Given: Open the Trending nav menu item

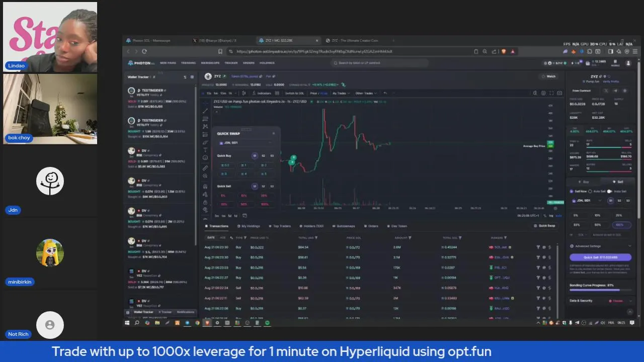Looking at the screenshot, I should pyautogui.click(x=188, y=63).
